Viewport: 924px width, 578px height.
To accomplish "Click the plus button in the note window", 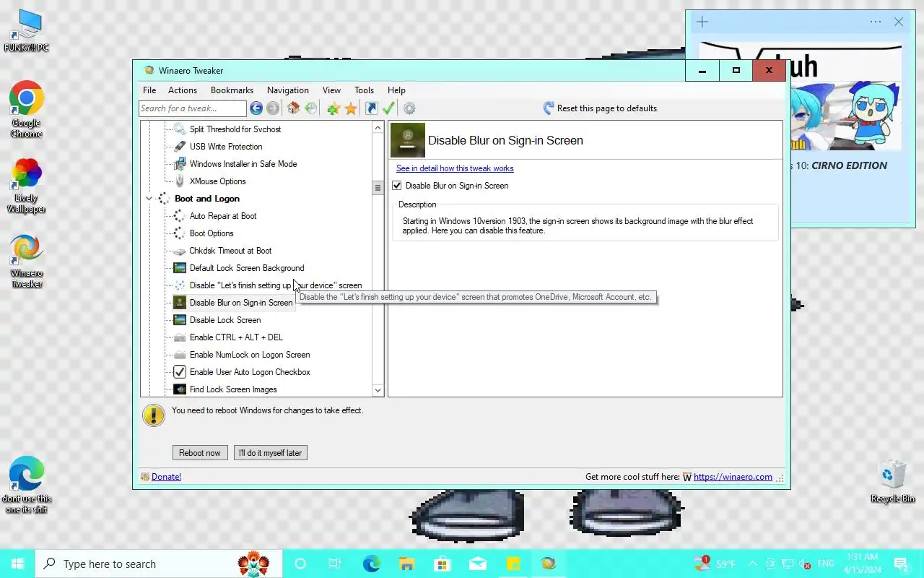I will pyautogui.click(x=702, y=22).
